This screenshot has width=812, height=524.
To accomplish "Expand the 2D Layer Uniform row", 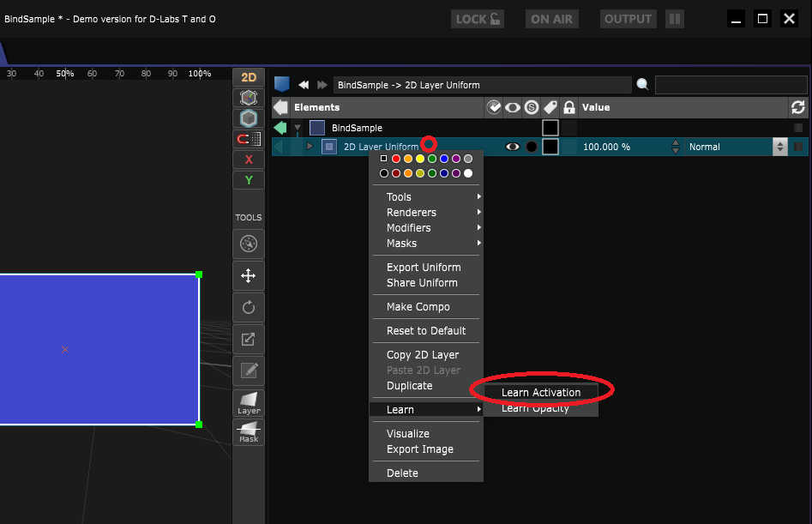I will (x=310, y=146).
